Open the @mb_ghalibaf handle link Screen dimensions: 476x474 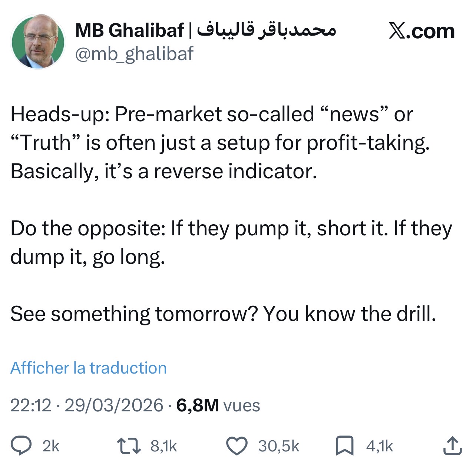134,54
